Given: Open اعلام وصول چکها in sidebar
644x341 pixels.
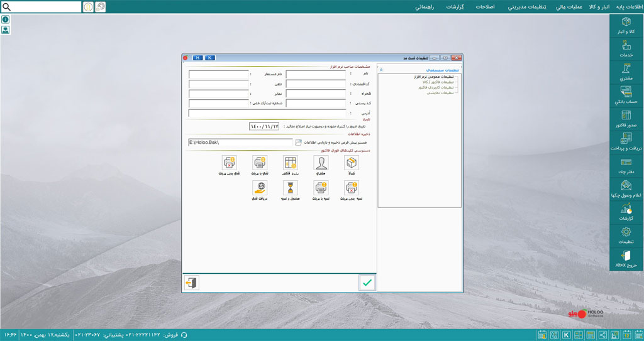Looking at the screenshot, I should pyautogui.click(x=626, y=189).
